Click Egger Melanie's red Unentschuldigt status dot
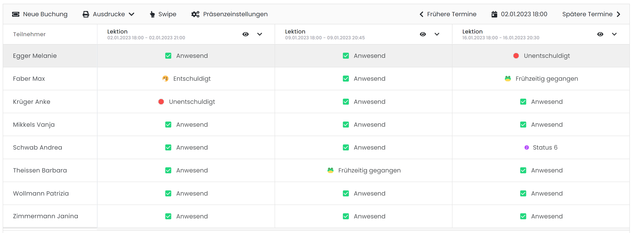The image size is (644, 233). tap(516, 56)
